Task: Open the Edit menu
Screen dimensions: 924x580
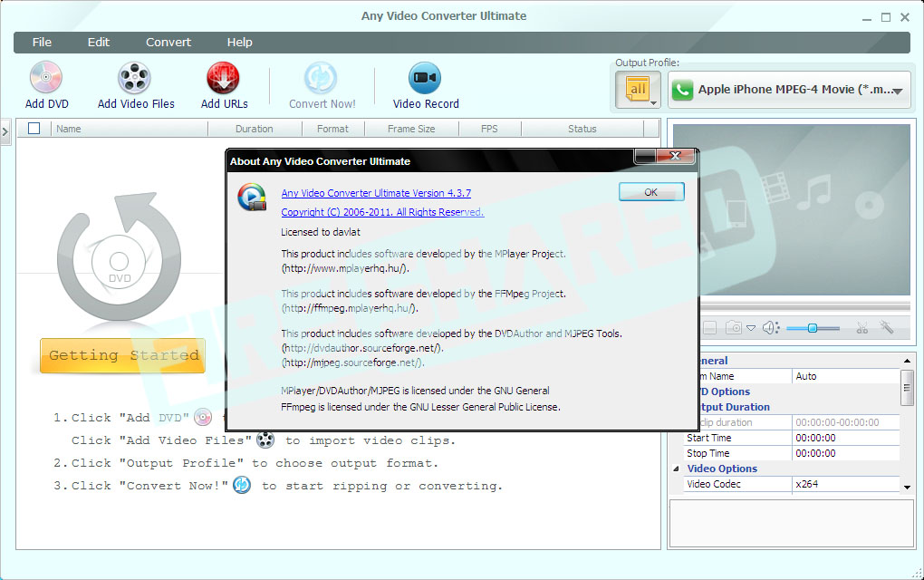Action: pos(99,43)
